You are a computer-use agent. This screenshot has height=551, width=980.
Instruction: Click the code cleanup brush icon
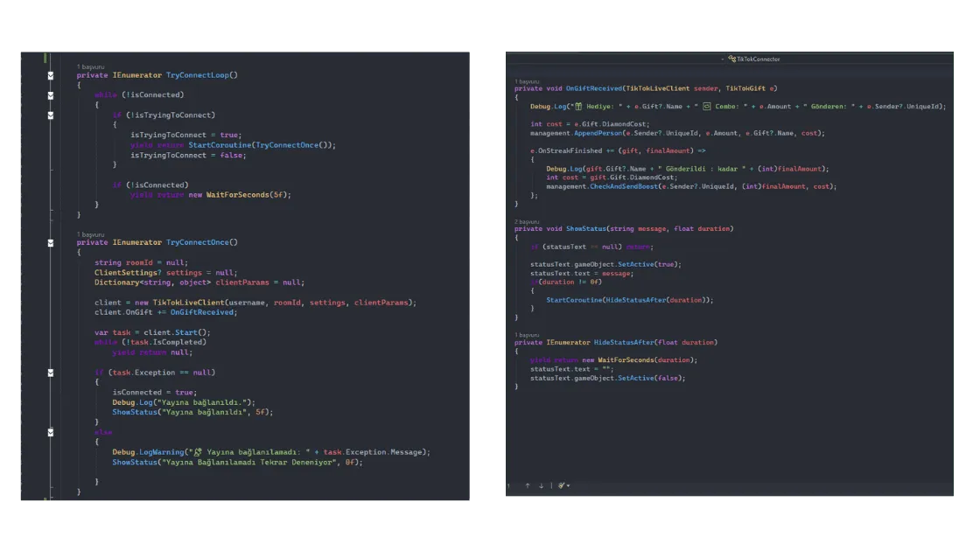point(561,485)
